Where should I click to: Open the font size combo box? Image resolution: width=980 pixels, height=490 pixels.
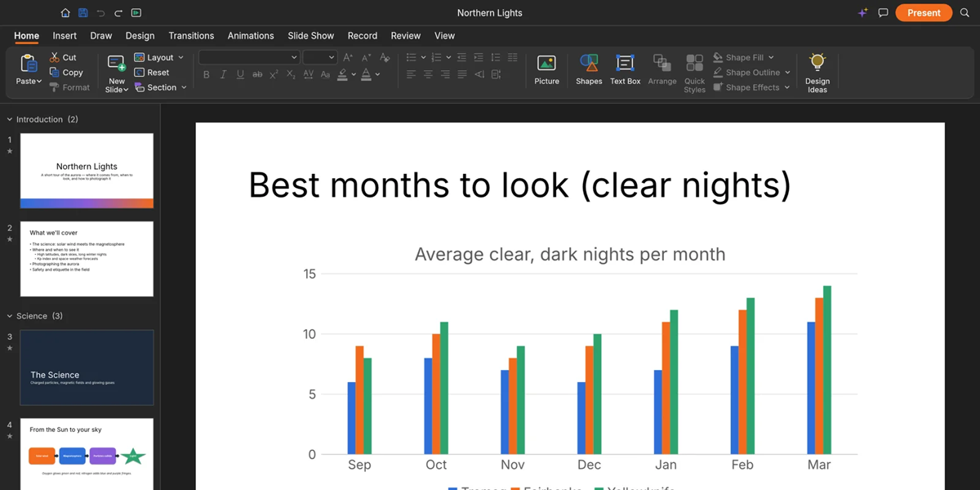pos(320,57)
